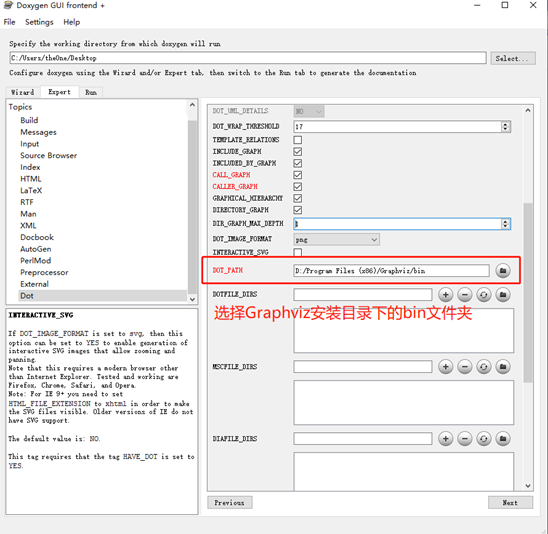The image size is (548, 534).
Task: Switch to the Run tab
Action: click(91, 92)
